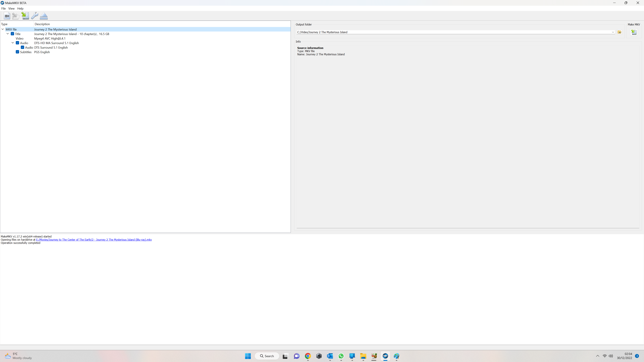
Task: Click the Backup disc toolbar icon
Action: click(16, 16)
